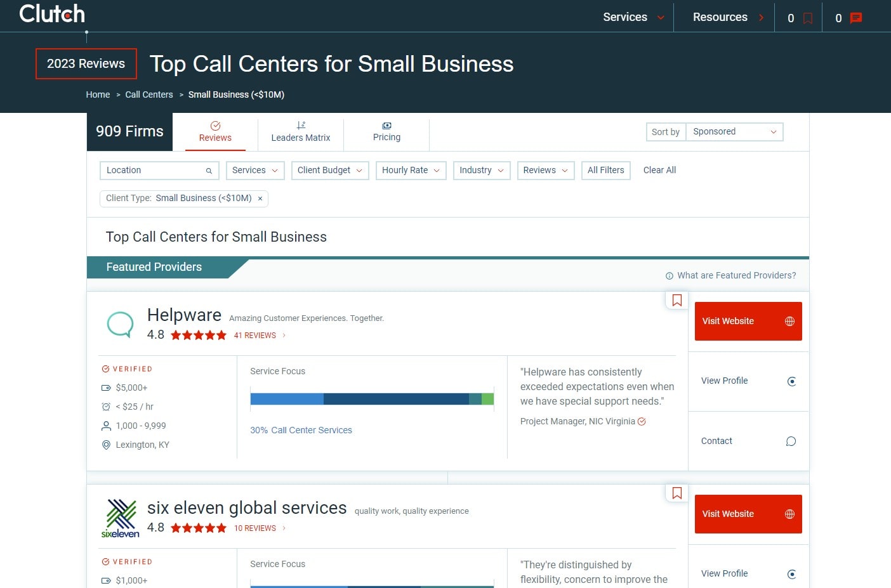This screenshot has width=891, height=588.
Task: Click Helpware five-star rating
Action: tap(199, 336)
